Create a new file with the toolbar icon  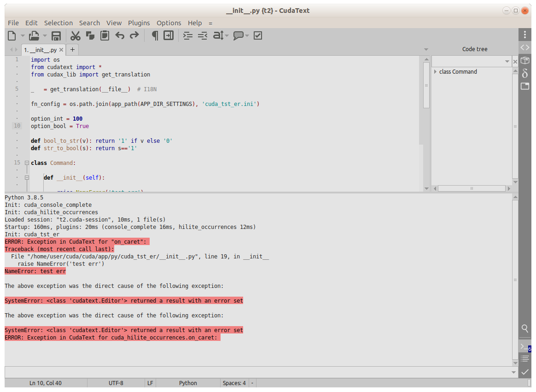point(12,35)
